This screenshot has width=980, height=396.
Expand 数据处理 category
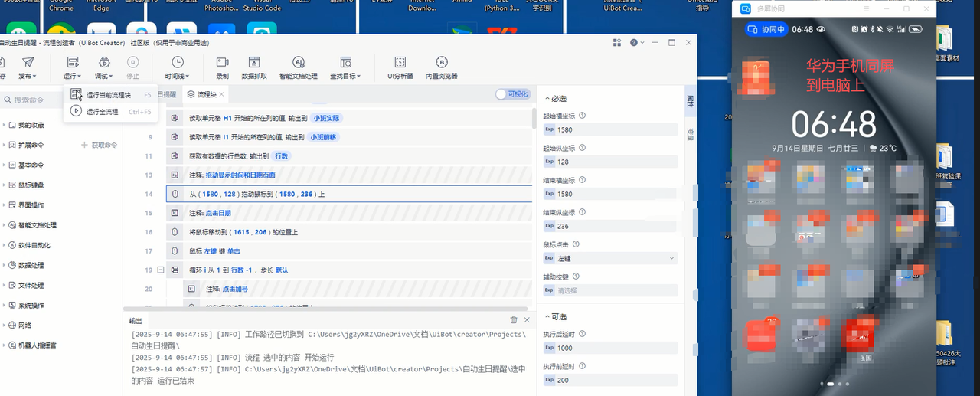tap(4, 265)
